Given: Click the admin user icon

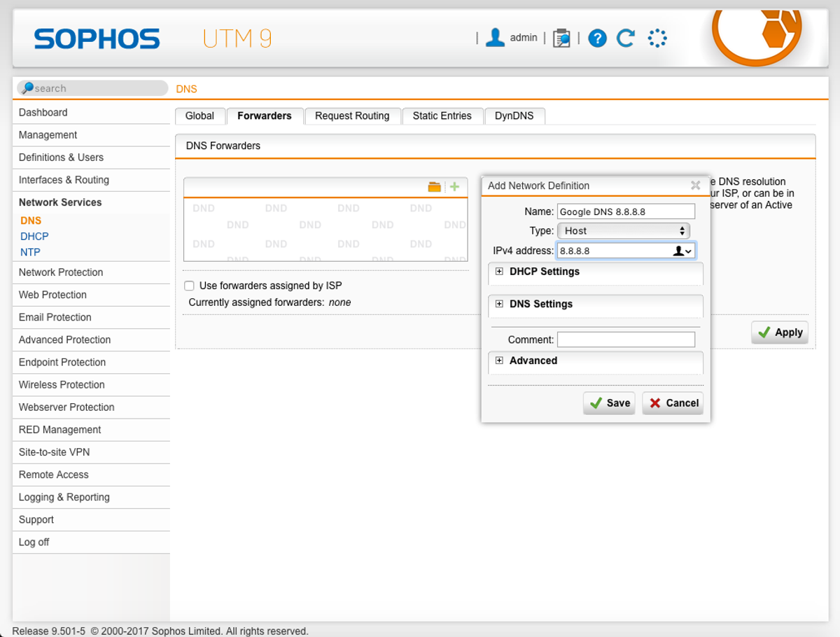Looking at the screenshot, I should pyautogui.click(x=496, y=38).
